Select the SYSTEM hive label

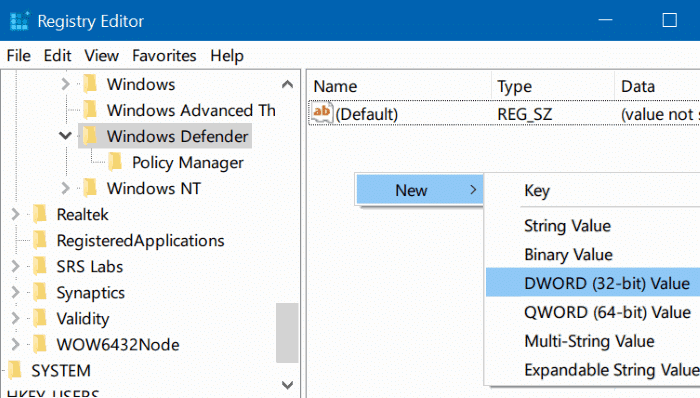point(61,370)
